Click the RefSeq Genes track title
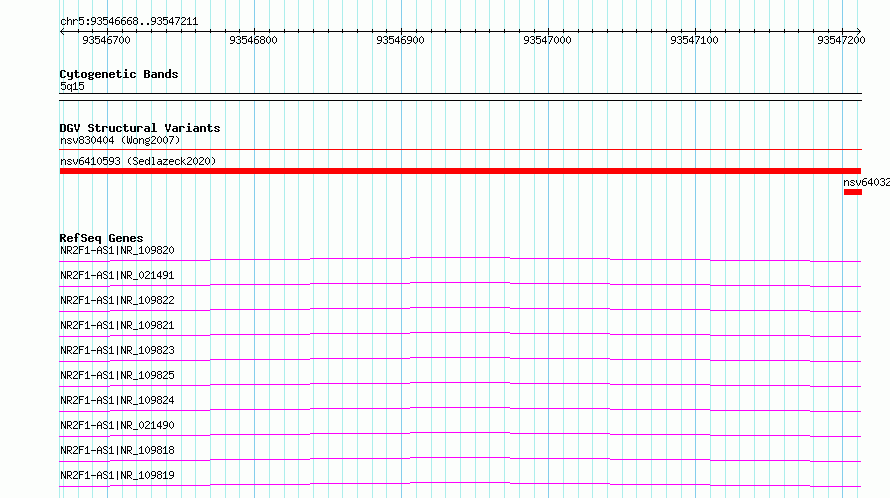Screen dimensions: 890x498 coord(101,238)
